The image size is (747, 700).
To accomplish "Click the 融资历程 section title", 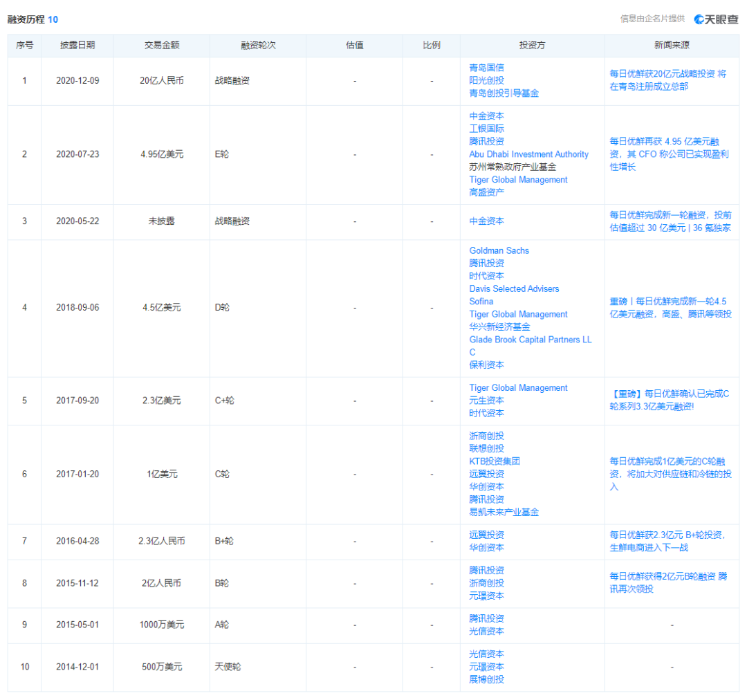I will (x=26, y=19).
